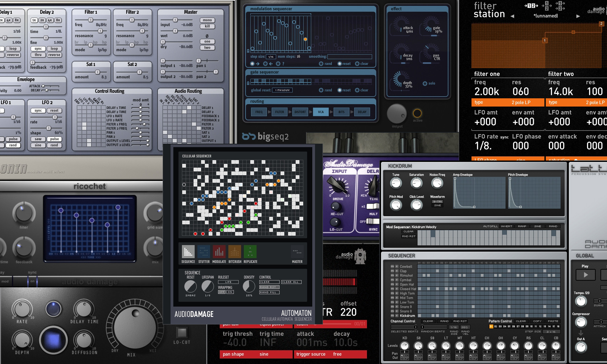The image size is (607, 364).
Task: Open the step size 1/16 box in bigseq2
Action: coord(271,57)
